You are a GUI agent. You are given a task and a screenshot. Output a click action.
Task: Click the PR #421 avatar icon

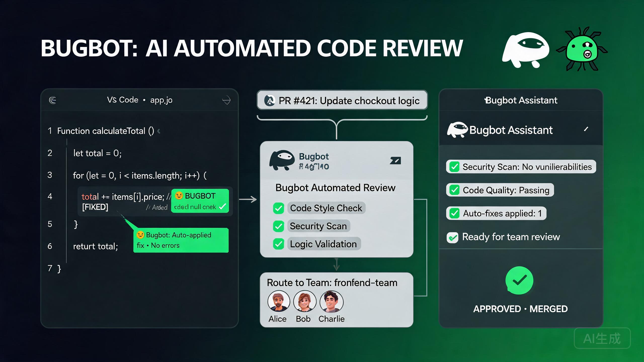pos(270,101)
